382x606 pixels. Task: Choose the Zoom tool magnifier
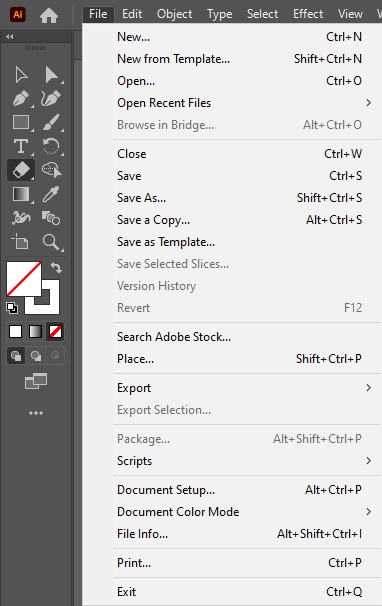[x=51, y=242]
